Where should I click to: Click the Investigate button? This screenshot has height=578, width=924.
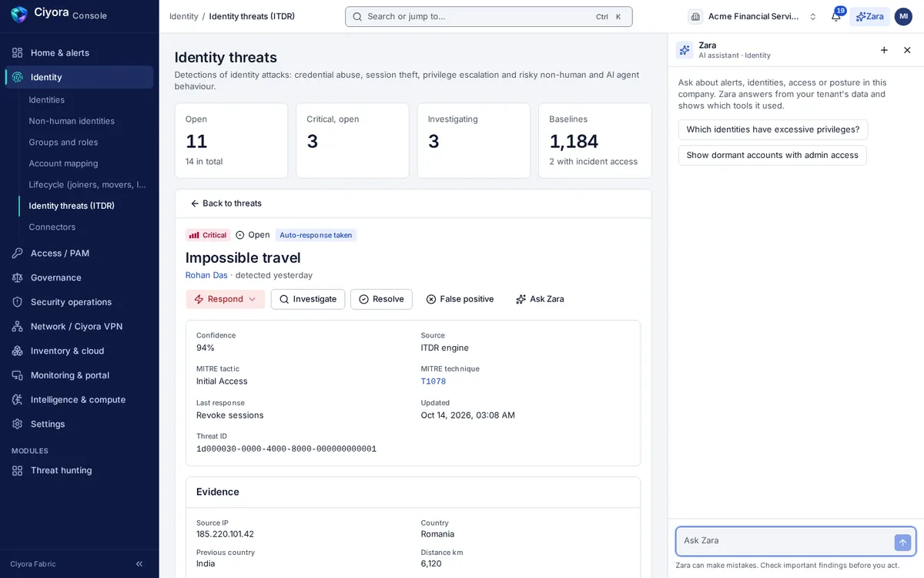[308, 299]
